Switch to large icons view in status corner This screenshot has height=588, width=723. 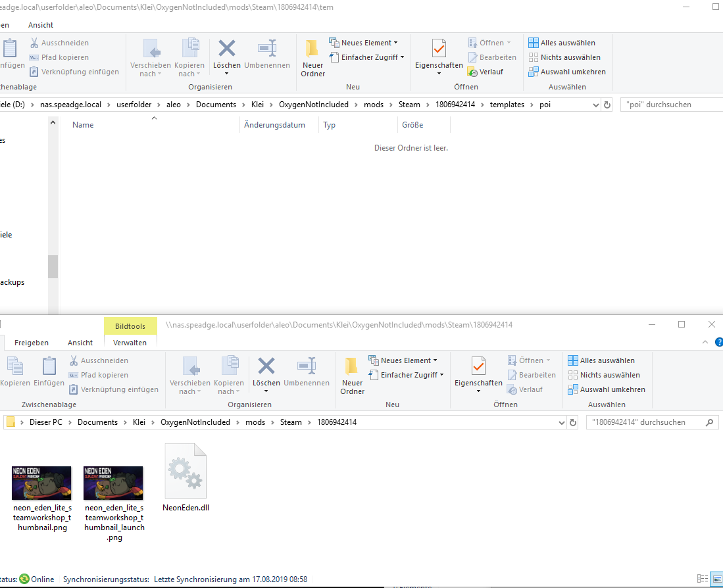coord(716,579)
